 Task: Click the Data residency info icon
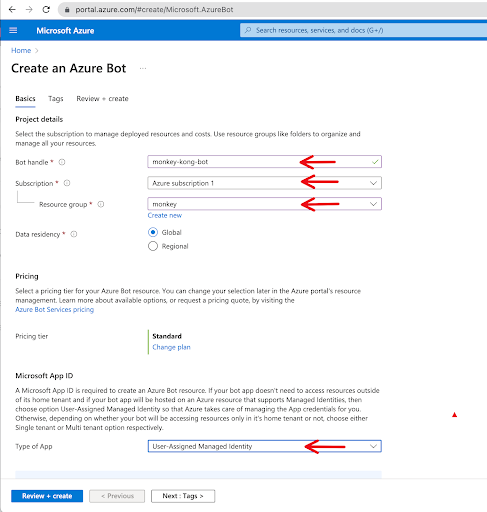[x=74, y=234]
